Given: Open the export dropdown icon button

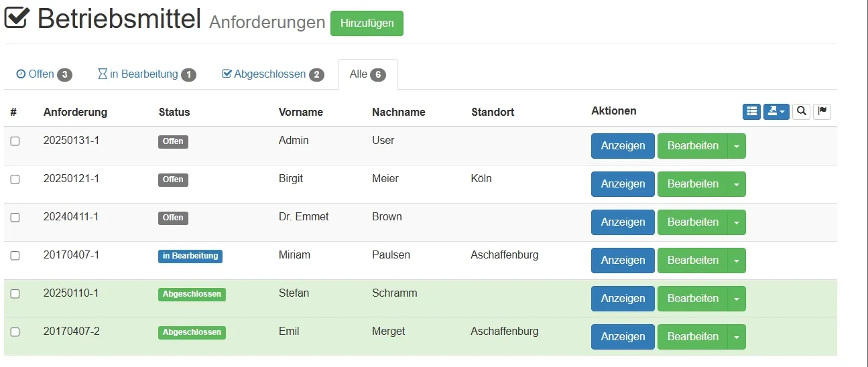Looking at the screenshot, I should point(776,111).
